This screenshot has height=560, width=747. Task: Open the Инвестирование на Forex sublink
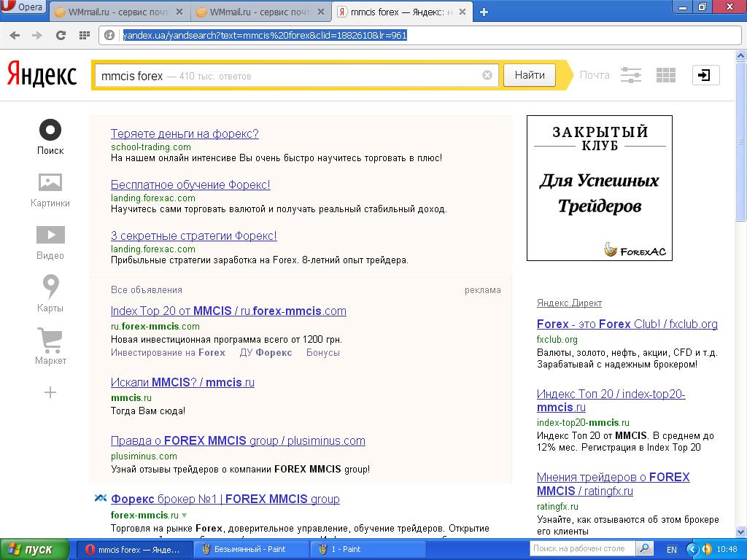tap(168, 353)
